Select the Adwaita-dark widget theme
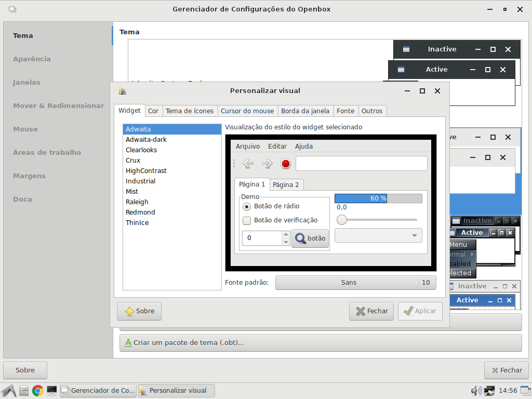This screenshot has width=532, height=399. (x=172, y=139)
